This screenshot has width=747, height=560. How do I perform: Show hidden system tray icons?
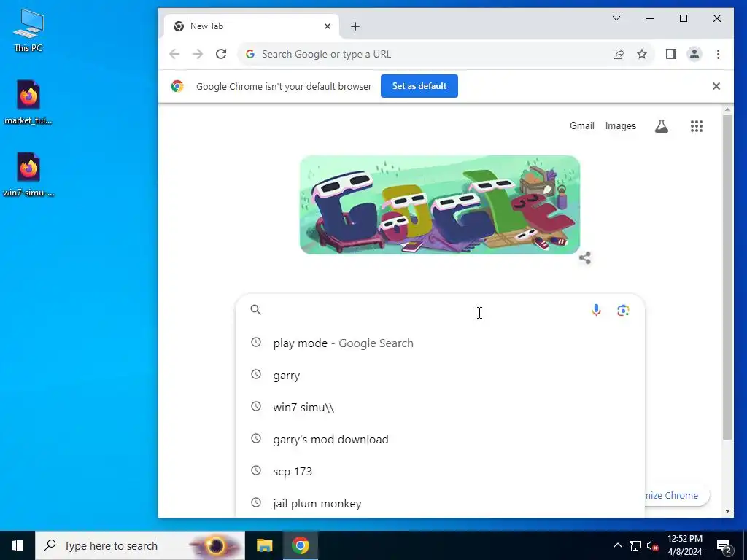[x=617, y=545]
